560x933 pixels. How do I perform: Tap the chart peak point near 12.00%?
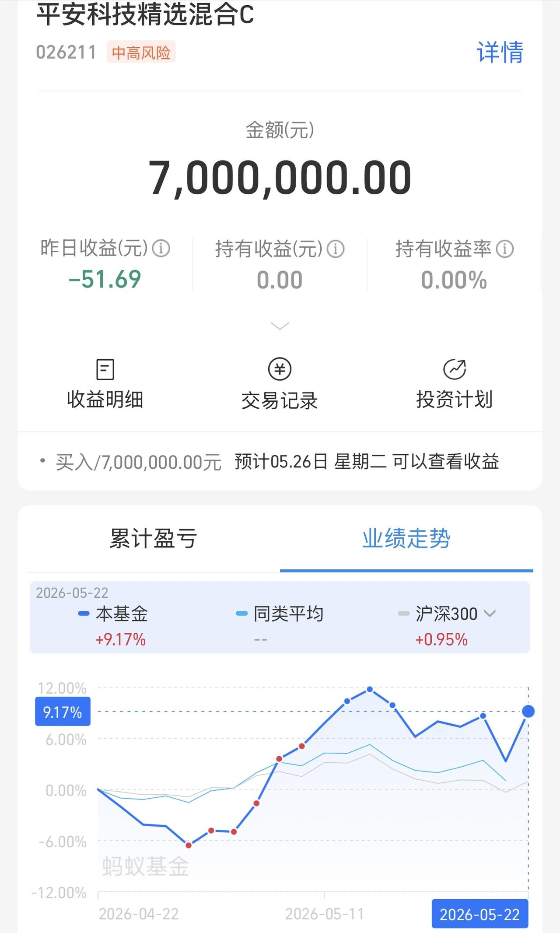click(370, 689)
